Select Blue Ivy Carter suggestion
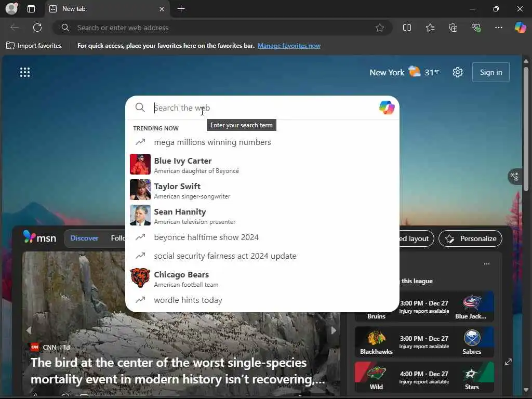Screen dimensions: 532x399 262,165
